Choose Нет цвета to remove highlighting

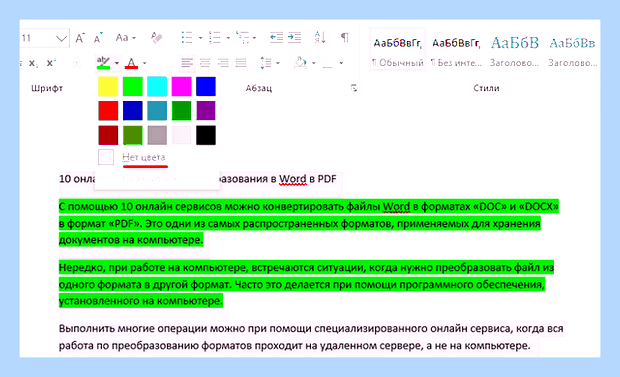click(144, 157)
